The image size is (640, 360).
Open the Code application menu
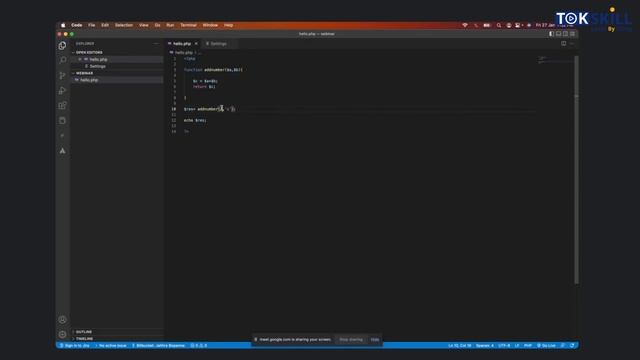pyautogui.click(x=77, y=25)
